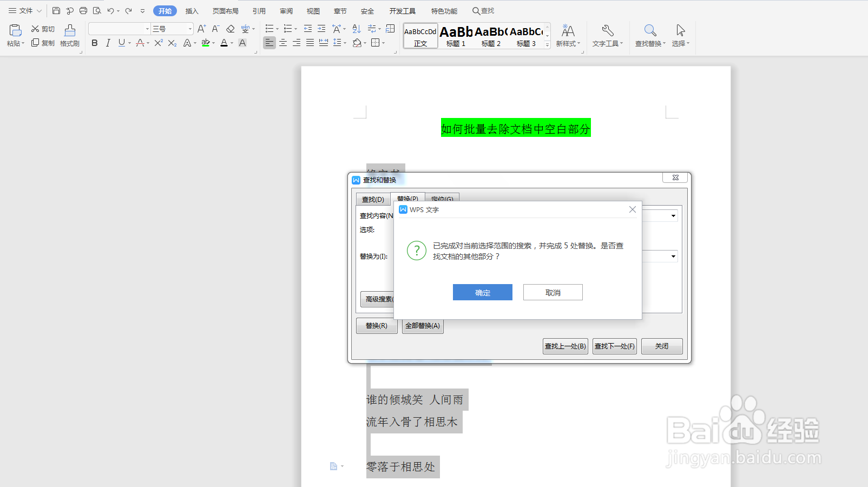The height and width of the screenshot is (487, 868).
Task: Click the Increase Indent icon
Action: pyautogui.click(x=321, y=29)
